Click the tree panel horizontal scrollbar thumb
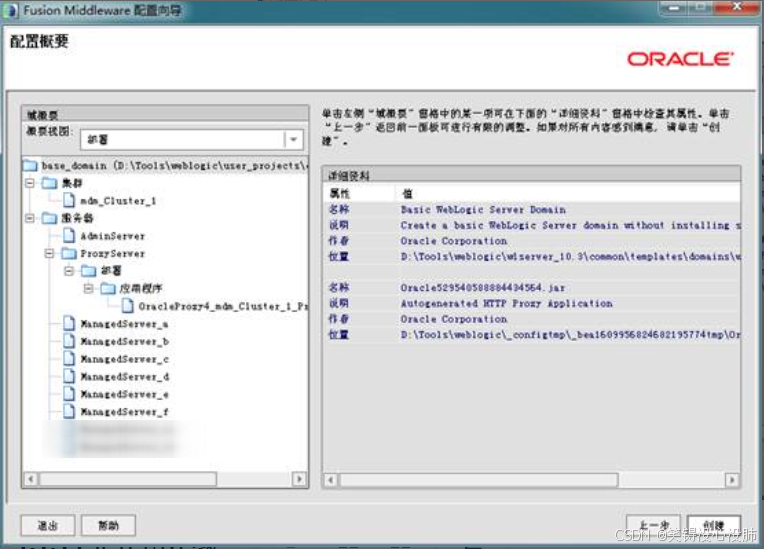Viewport: 764px width, 549px height. 128,479
